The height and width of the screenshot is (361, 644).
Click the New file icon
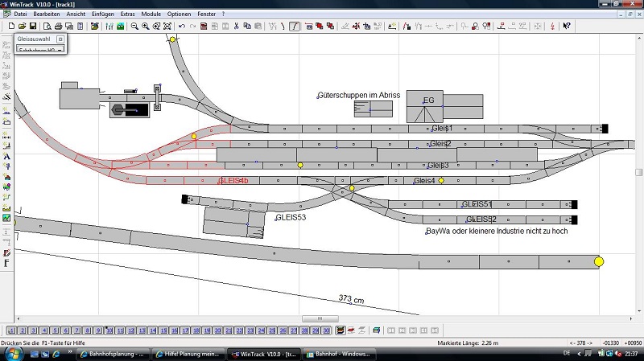pos(10,27)
